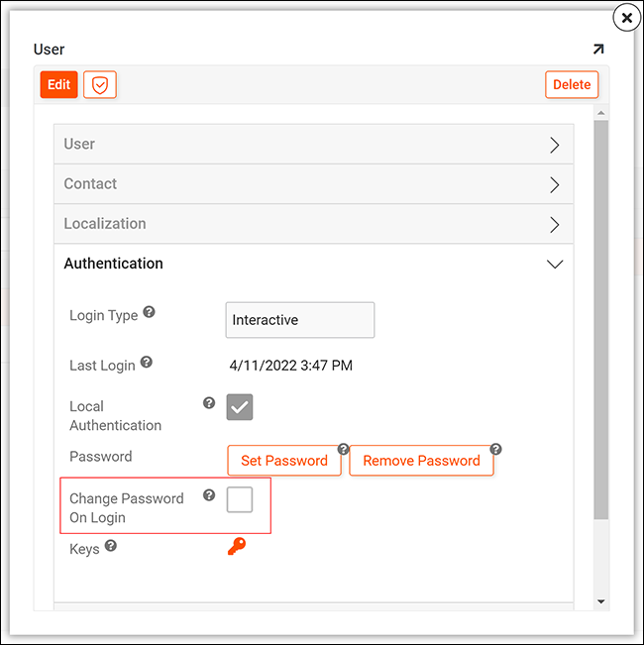Click the shield icon next to Edit
The image size is (644, 645).
[x=100, y=85]
